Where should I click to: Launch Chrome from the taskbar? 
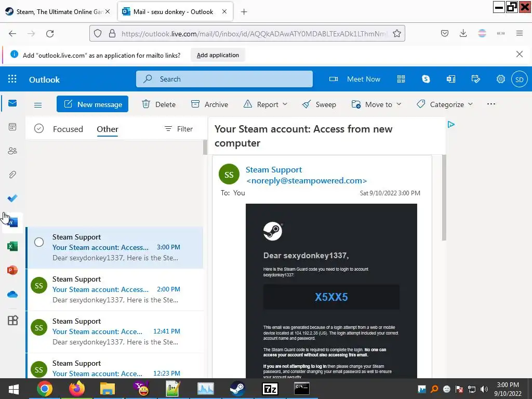45,389
